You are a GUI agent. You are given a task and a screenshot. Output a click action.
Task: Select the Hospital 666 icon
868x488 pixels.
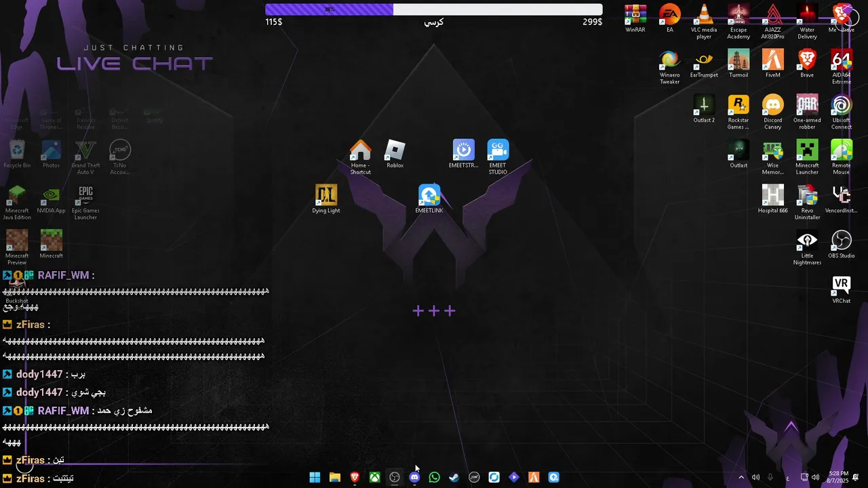click(772, 199)
